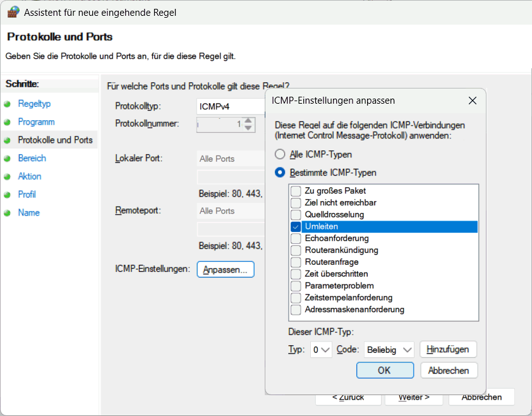This screenshot has width=532, height=416.
Task: Uncheck the Umleiten checkbox
Action: pyautogui.click(x=296, y=226)
